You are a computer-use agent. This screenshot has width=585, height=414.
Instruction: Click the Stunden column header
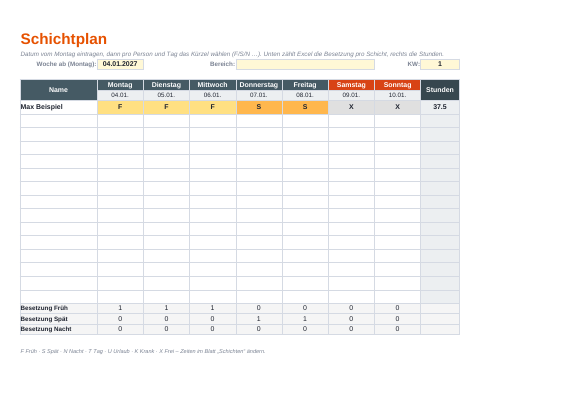[x=440, y=90]
